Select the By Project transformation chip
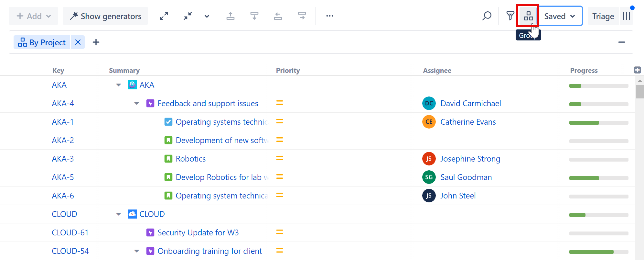This screenshot has height=260, width=644. 42,42
